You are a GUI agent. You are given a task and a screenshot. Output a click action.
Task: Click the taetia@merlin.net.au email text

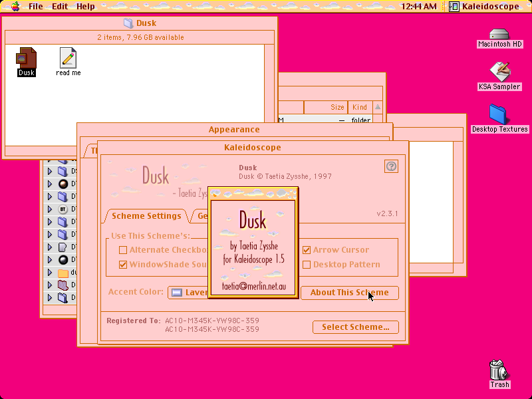pyautogui.click(x=254, y=287)
